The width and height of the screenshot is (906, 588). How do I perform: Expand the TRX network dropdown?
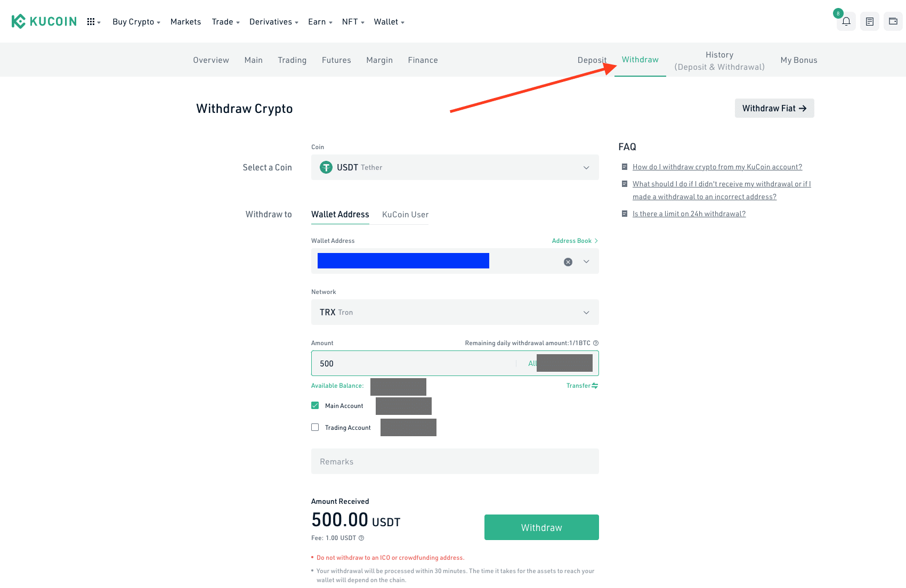455,312
